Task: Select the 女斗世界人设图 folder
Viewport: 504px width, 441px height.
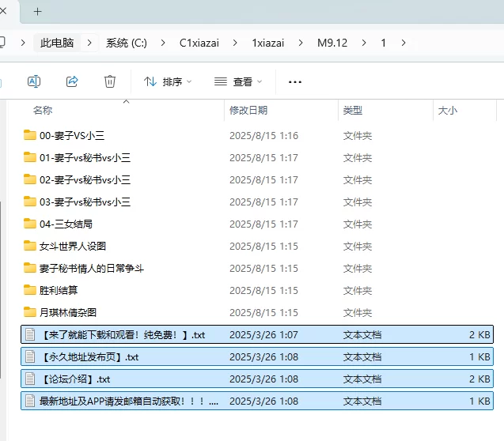Action: click(73, 246)
